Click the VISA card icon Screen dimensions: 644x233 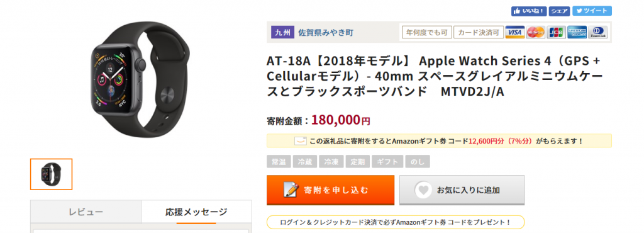(x=515, y=32)
